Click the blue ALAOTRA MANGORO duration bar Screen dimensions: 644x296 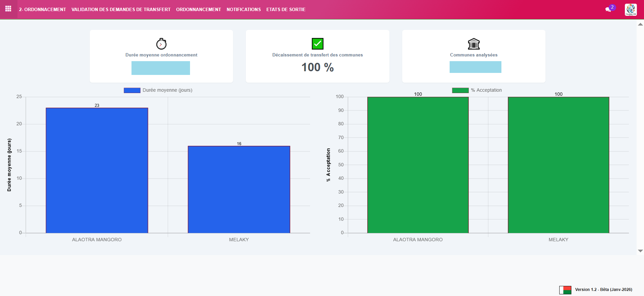coord(97,170)
